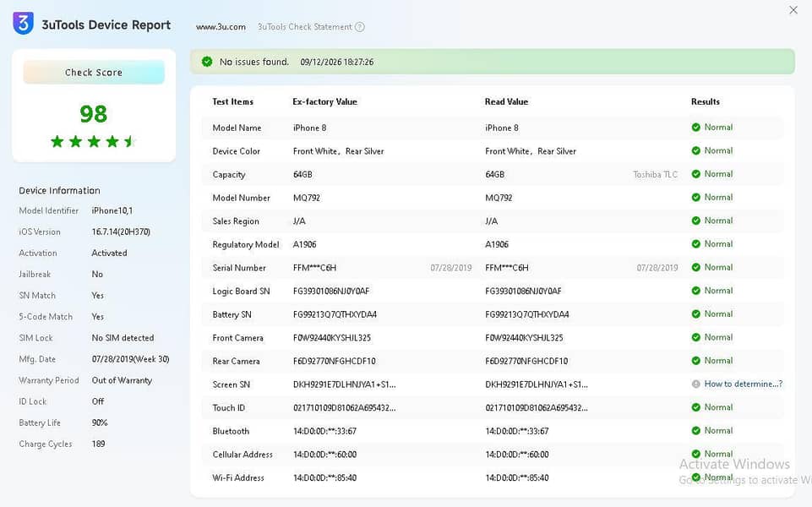This screenshot has height=507, width=812.
Task: Select the Regulatory Model read value A1906
Action: pyautogui.click(x=497, y=244)
